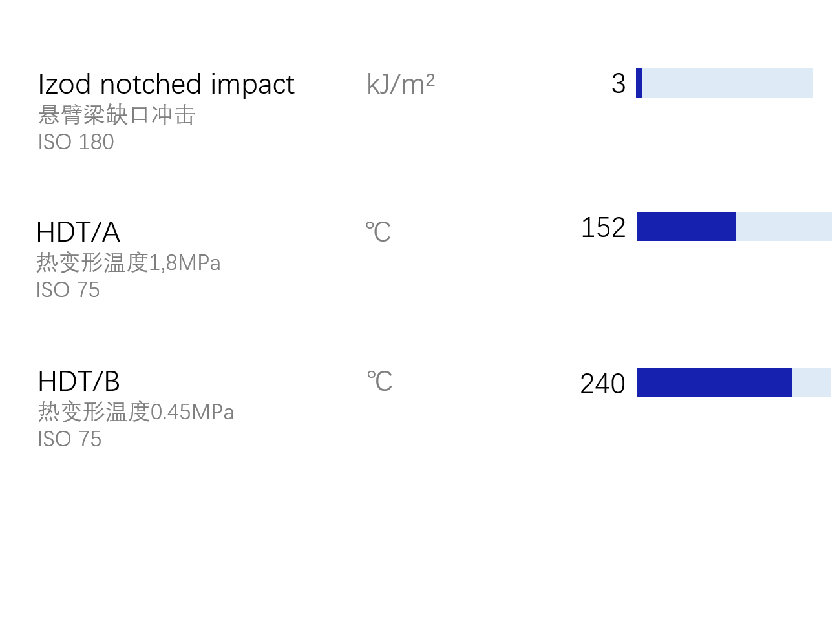
Task: Click the dark-blue filled HDT/B bar
Action: pos(714,382)
